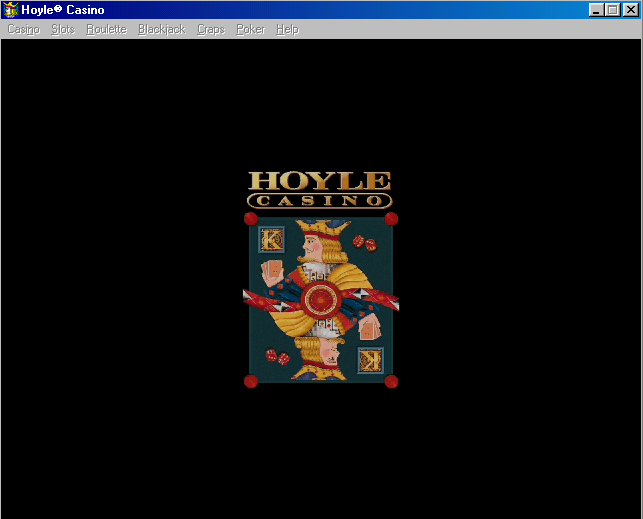Close the Hoyle Casino window

[630, 10]
